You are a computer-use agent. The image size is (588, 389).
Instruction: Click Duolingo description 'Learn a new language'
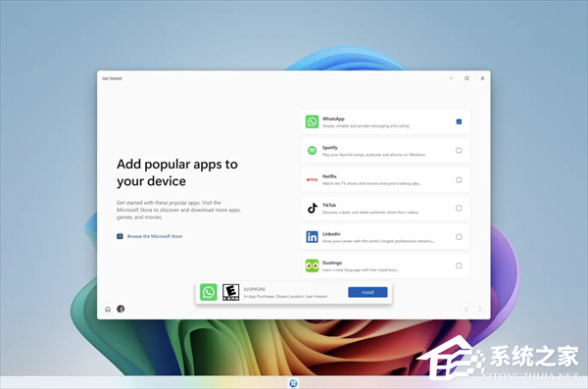point(361,269)
